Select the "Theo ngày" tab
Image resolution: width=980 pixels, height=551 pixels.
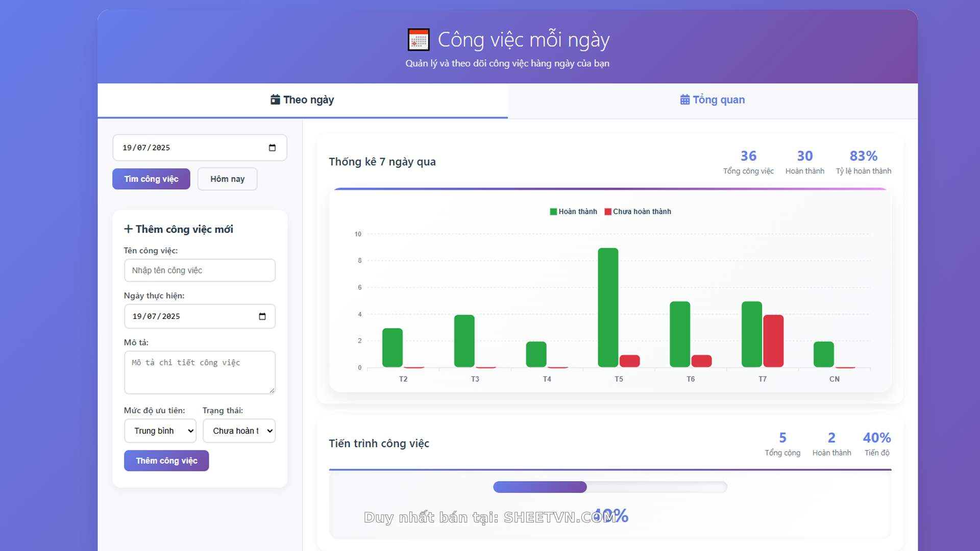(x=302, y=99)
